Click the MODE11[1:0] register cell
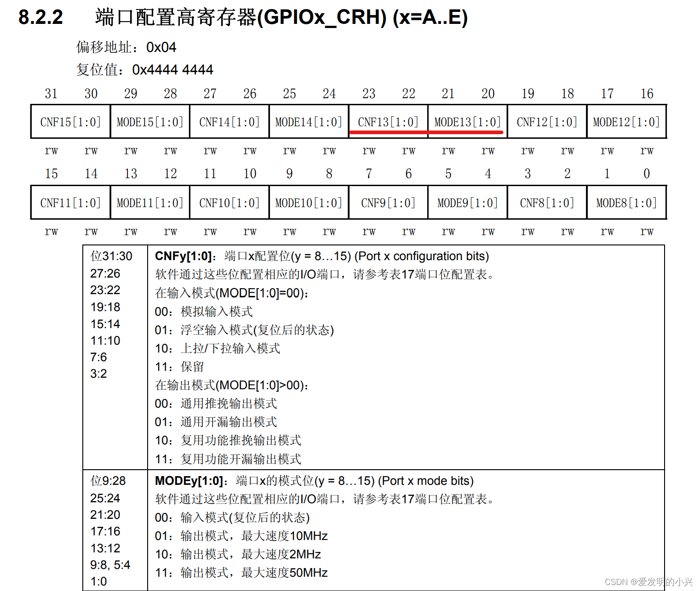 tap(150, 203)
